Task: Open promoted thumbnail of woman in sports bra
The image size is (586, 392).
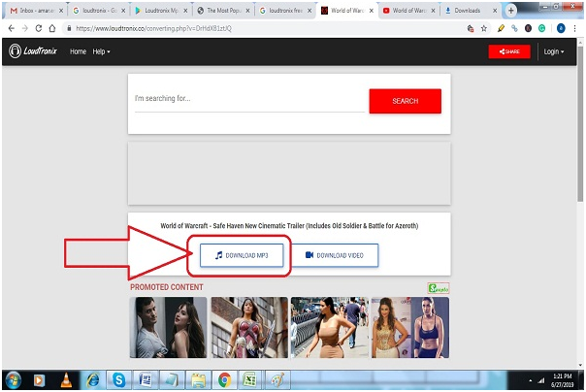Action: (x=410, y=327)
